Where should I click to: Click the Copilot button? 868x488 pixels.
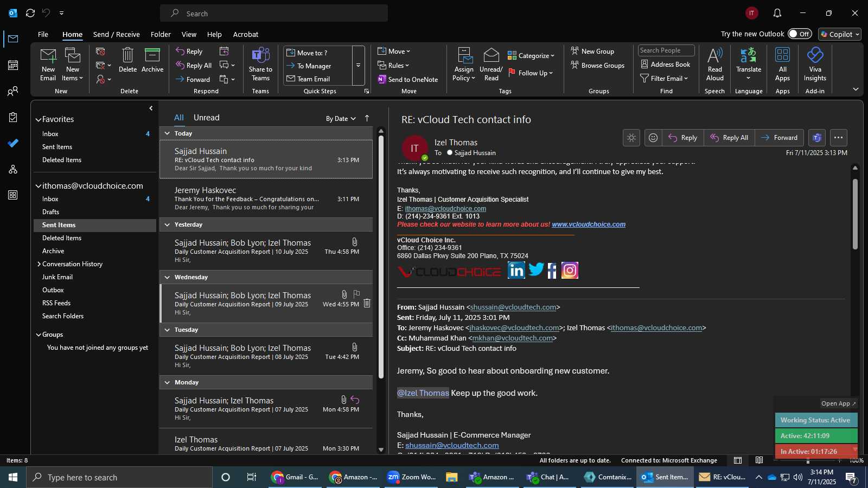coord(840,34)
